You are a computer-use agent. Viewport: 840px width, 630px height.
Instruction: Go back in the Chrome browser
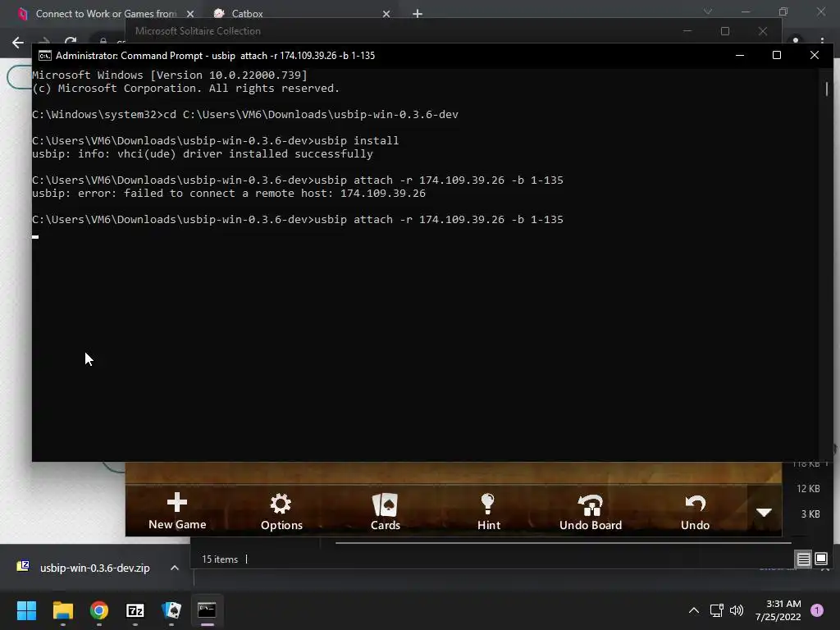(x=18, y=43)
